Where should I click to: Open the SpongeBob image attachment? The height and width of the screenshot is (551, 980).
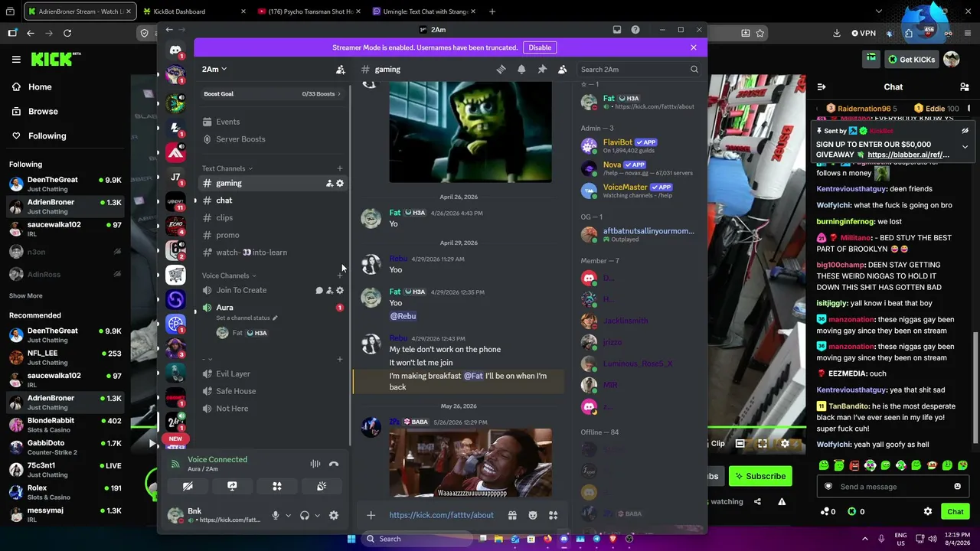tap(470, 132)
